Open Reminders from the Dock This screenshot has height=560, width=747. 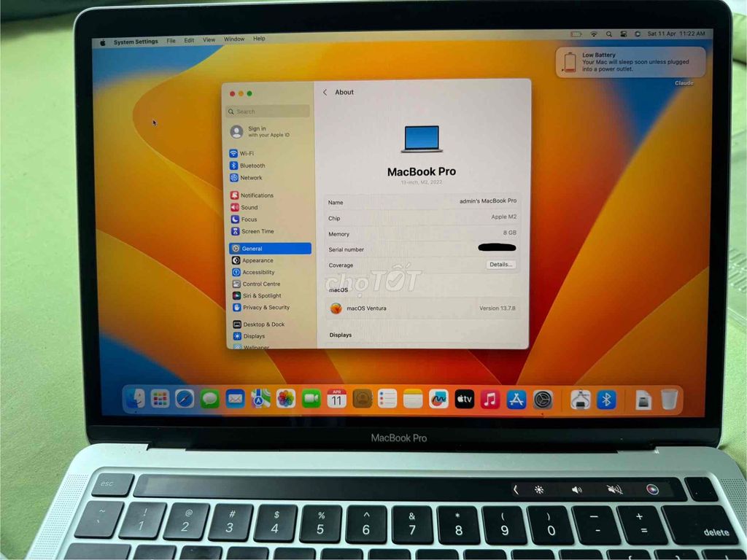pyautogui.click(x=387, y=399)
